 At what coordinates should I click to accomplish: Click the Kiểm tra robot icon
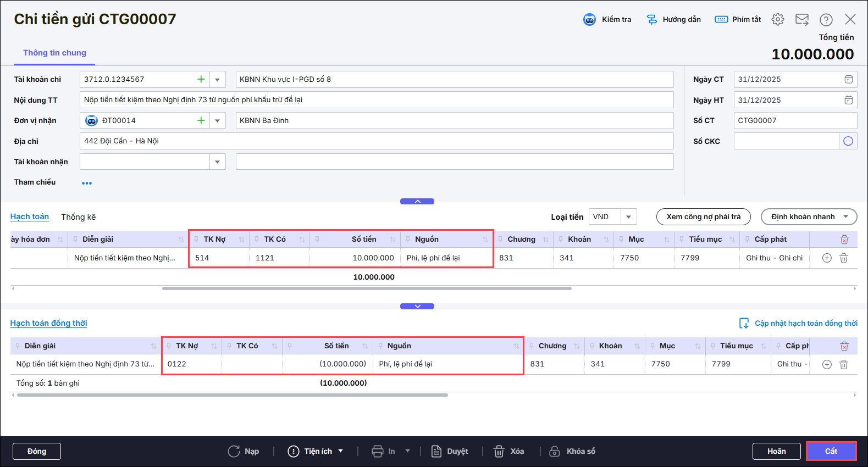point(589,20)
